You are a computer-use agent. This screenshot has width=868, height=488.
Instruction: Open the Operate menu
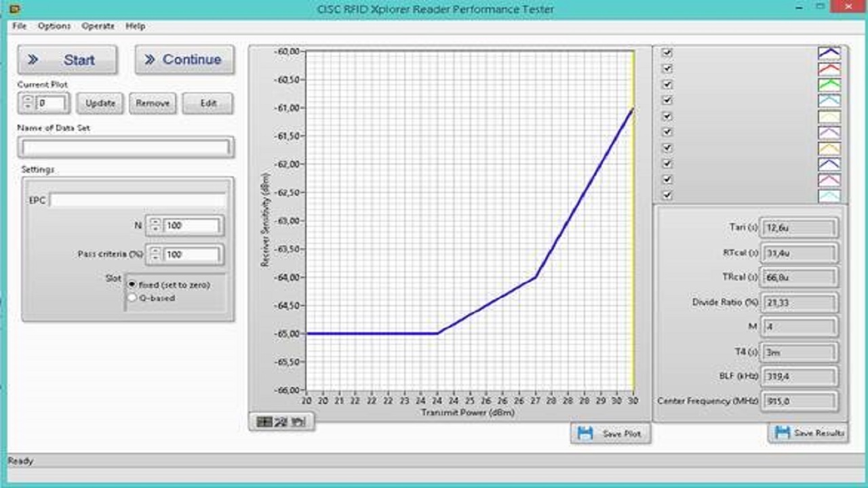coord(98,26)
